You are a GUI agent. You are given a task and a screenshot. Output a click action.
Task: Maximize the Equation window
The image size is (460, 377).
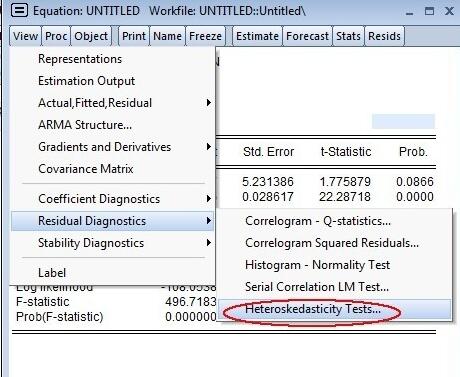(429, 11)
